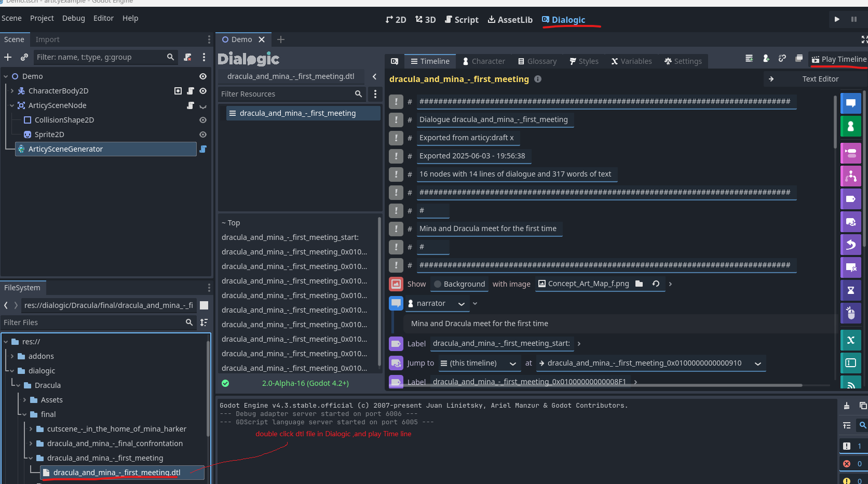Image resolution: width=868 pixels, height=484 pixels.
Task: Focus the Filter Resources search field
Action: pyautogui.click(x=291, y=94)
